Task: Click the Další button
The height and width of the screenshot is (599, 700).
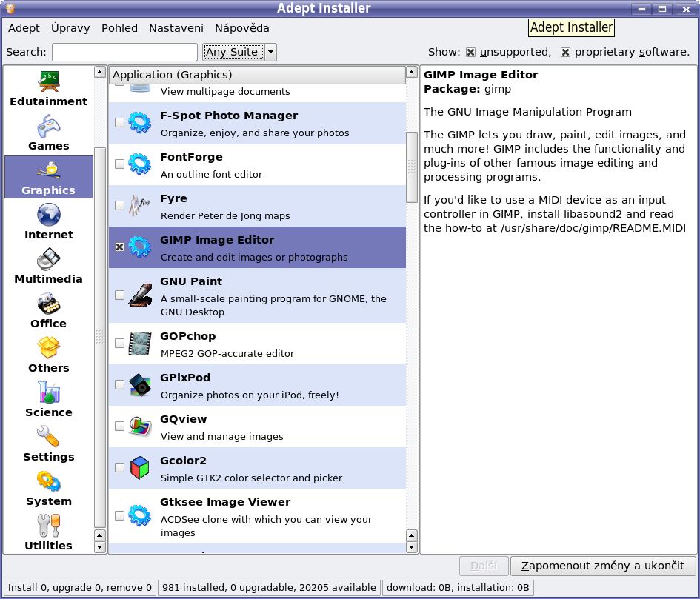Action: [484, 566]
